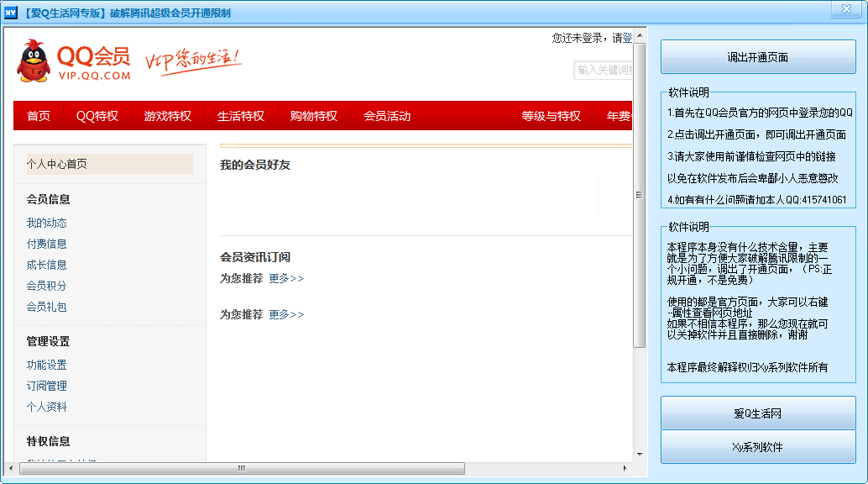The image size is (868, 484).
Task: Open the 游戏特权 navigation tab
Action: coord(168,116)
